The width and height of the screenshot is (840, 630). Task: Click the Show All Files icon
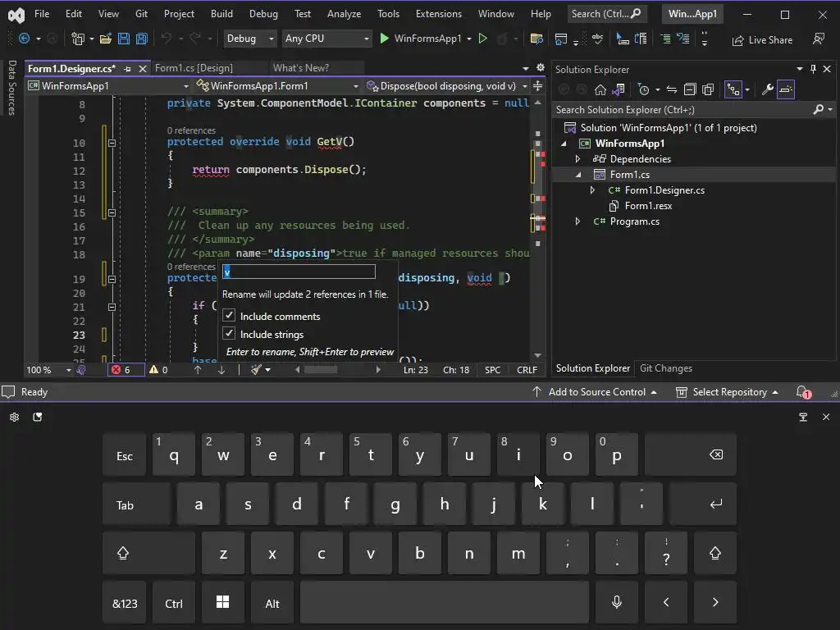coord(708,89)
